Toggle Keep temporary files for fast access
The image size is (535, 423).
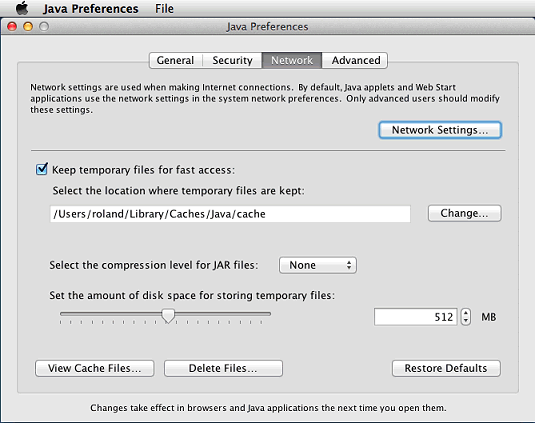click(x=42, y=169)
